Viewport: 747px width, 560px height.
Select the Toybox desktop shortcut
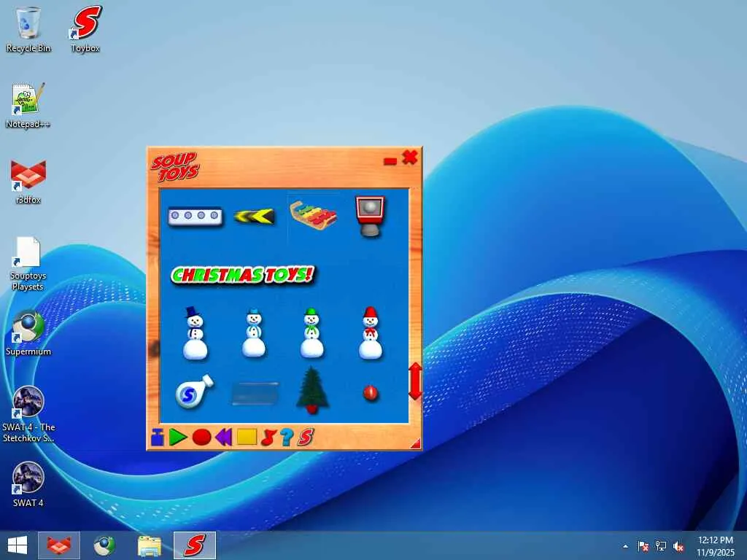coord(85,30)
